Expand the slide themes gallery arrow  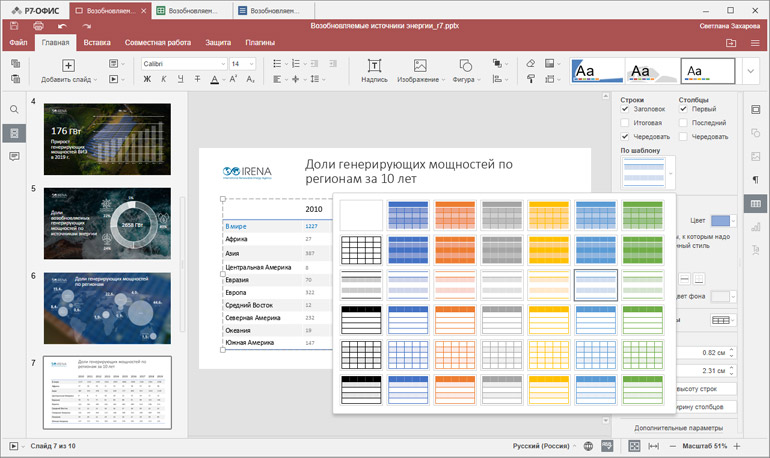[751, 71]
